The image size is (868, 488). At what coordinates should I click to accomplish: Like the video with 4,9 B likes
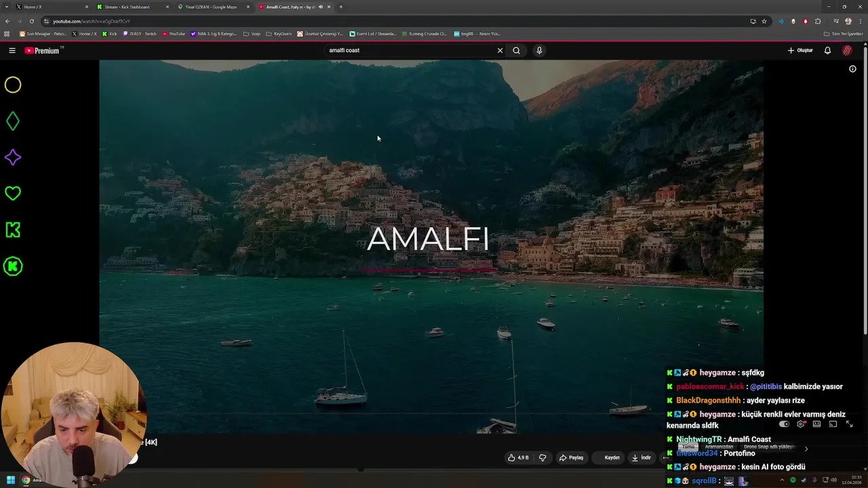[518, 457]
